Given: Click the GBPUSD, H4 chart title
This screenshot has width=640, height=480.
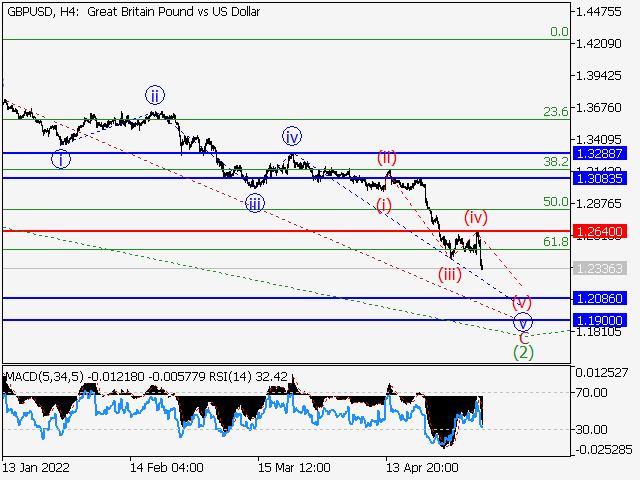Looking at the screenshot, I should (x=133, y=12).
